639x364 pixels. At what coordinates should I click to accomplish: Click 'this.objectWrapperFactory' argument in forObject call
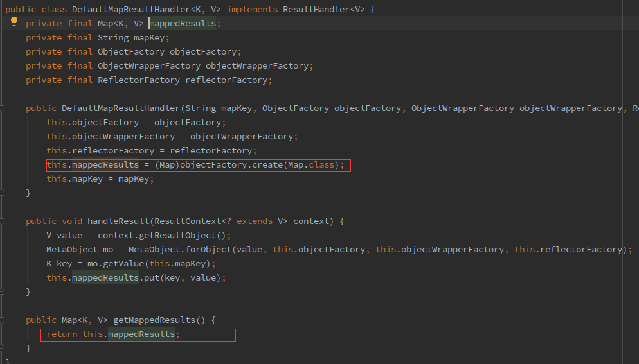440,250
